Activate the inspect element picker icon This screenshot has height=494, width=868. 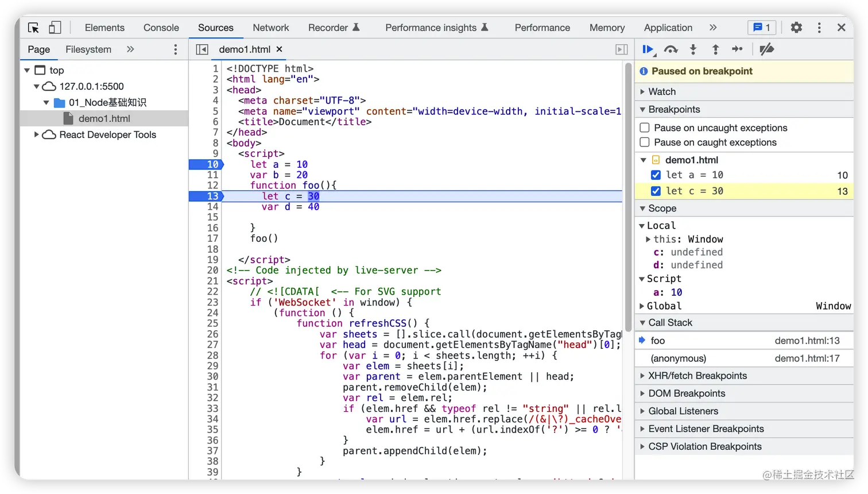click(x=33, y=28)
